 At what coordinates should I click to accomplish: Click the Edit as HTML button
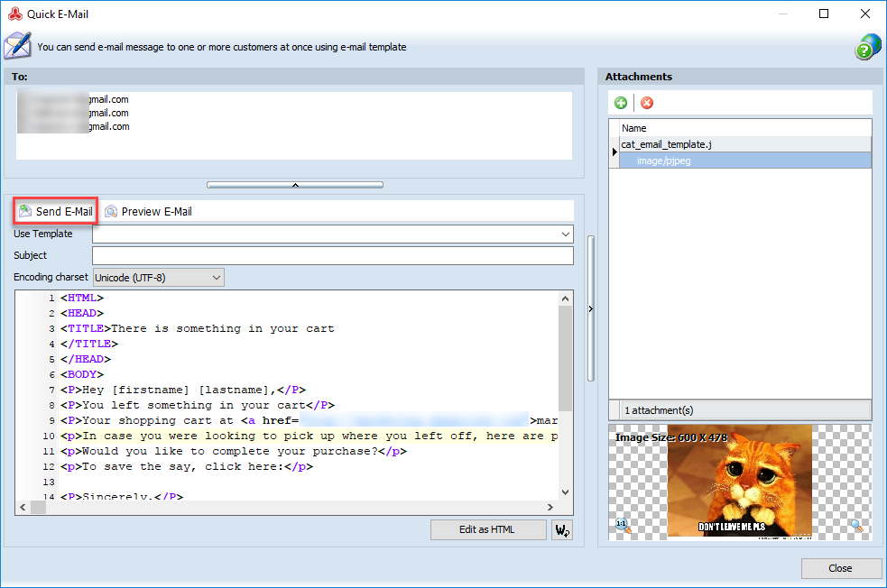click(487, 529)
